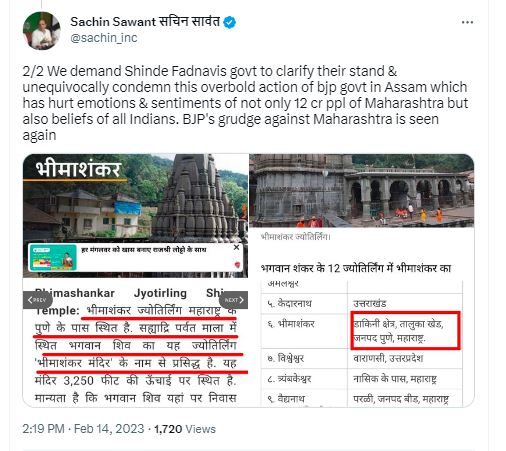This screenshot has width=506, height=451.
Task: Click the blue verified badge
Action: click(230, 22)
